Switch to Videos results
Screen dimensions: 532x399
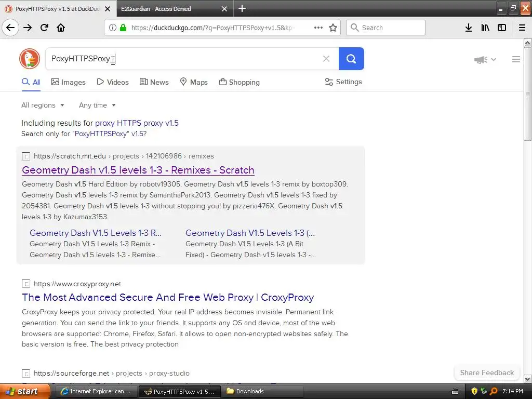(113, 82)
